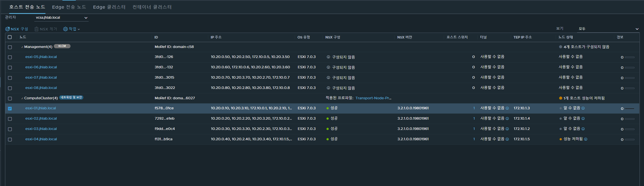
Task: Click info icon beside 구성되지 않음 for esxi-06
Action: click(328, 67)
